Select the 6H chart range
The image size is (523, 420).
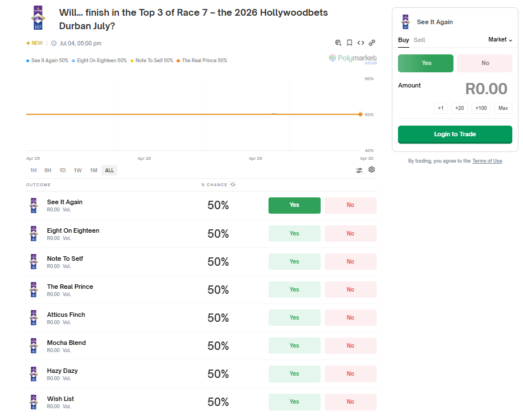48,170
